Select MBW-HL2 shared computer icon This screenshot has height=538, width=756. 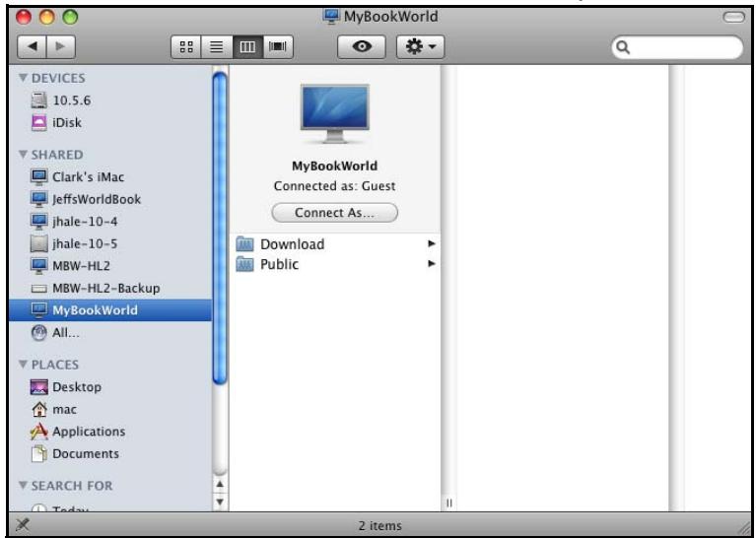(39, 266)
